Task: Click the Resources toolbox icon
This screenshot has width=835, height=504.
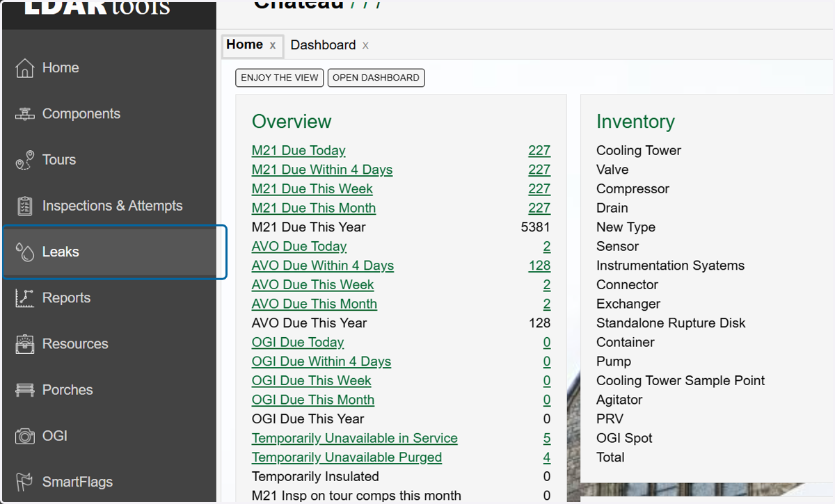Action: 24,344
